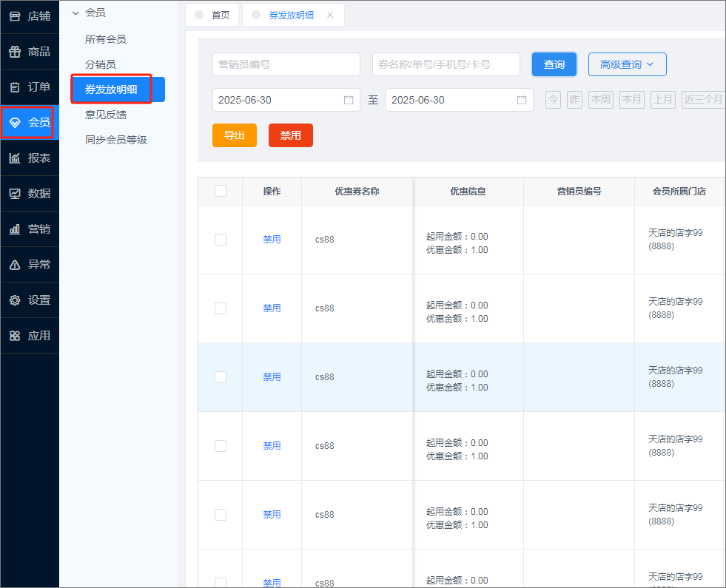Open the 高级查询 dropdown
The width and height of the screenshot is (726, 588).
[627, 64]
